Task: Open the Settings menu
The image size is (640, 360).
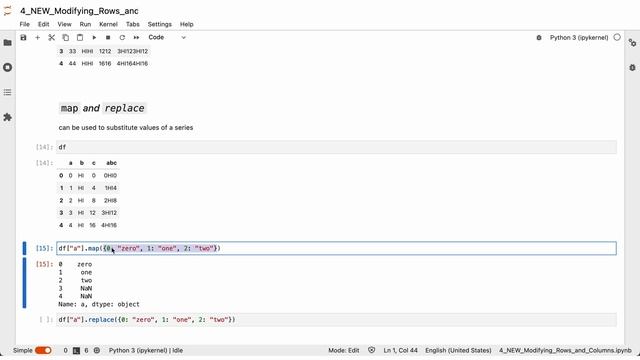Action: point(160,24)
